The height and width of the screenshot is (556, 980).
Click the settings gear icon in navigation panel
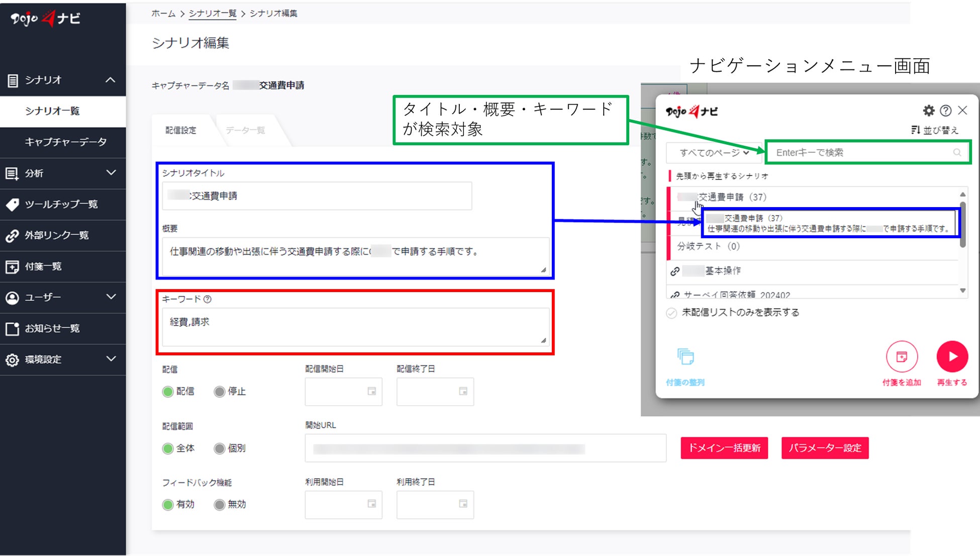(928, 111)
